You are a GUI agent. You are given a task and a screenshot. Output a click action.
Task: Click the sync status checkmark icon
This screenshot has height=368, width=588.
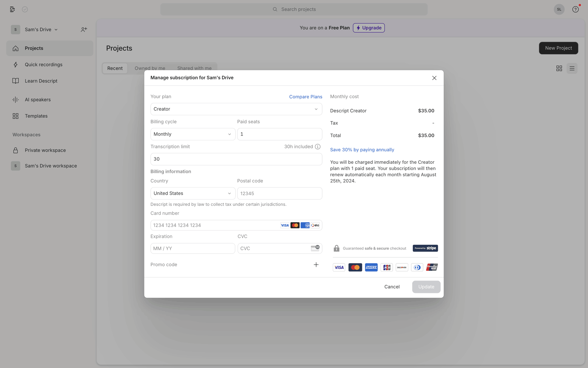point(25,10)
